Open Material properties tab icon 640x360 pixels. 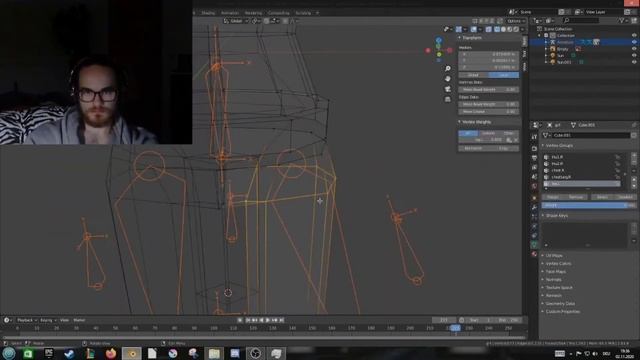pos(534,254)
